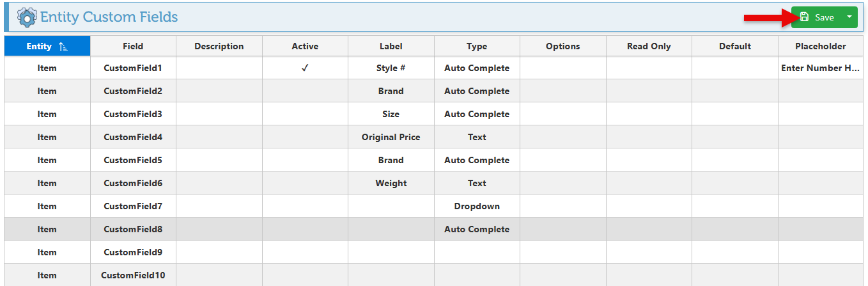Click the Enter Number placeholder cell
Image resolution: width=868 pixels, height=286 pixels.
click(820, 68)
